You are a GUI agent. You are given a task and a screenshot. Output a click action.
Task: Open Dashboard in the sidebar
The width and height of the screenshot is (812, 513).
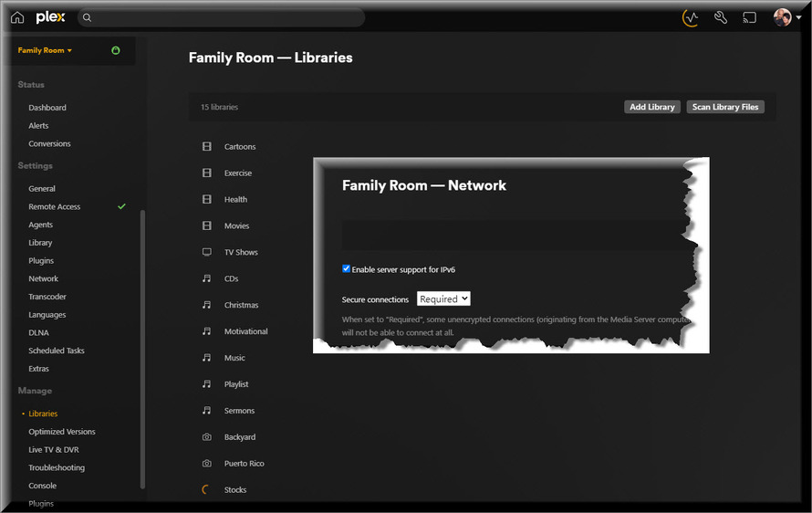point(47,108)
